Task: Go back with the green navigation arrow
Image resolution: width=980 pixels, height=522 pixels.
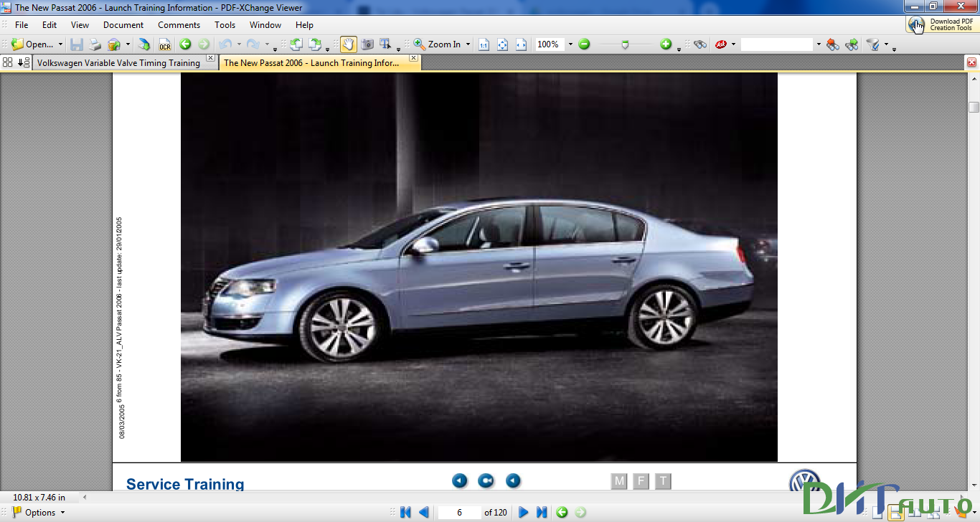Action: 185,44
